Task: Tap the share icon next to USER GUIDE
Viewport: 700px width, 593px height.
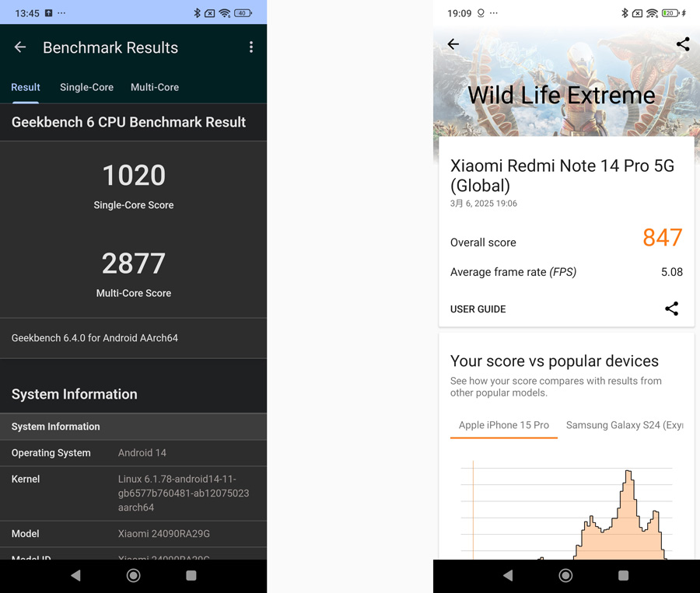Action: click(x=672, y=309)
